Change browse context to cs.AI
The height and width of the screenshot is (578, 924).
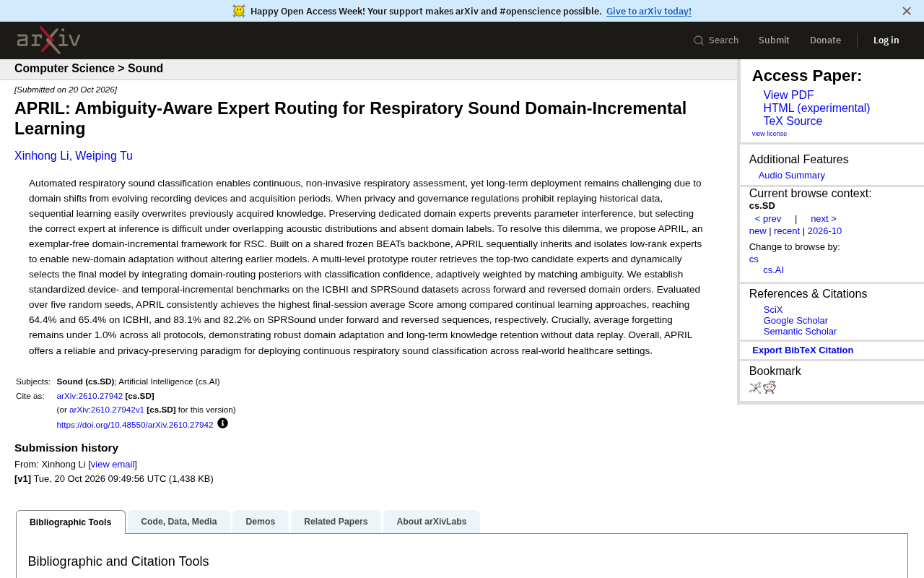(773, 270)
